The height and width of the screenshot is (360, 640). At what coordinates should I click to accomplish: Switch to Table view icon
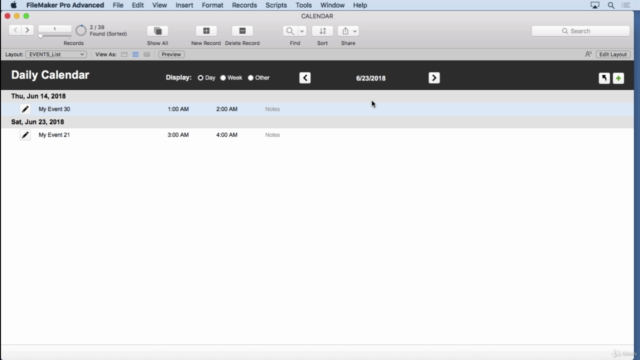147,54
